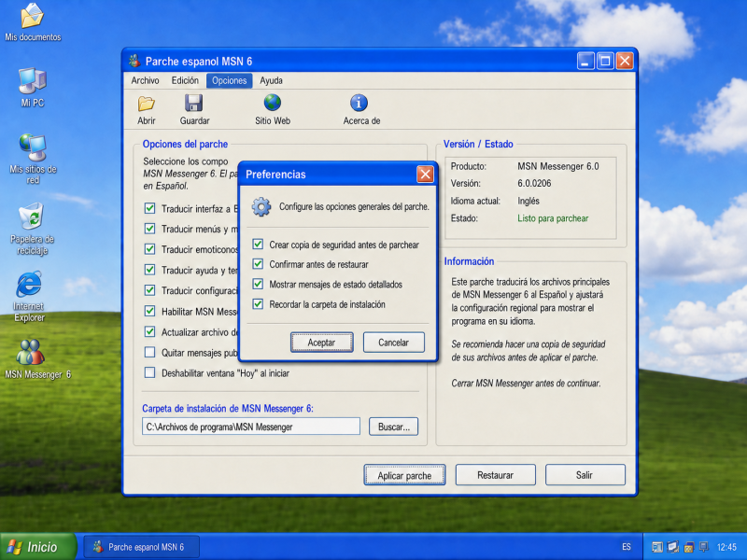Open the Edición menu
747x560 pixels.
[x=185, y=80]
